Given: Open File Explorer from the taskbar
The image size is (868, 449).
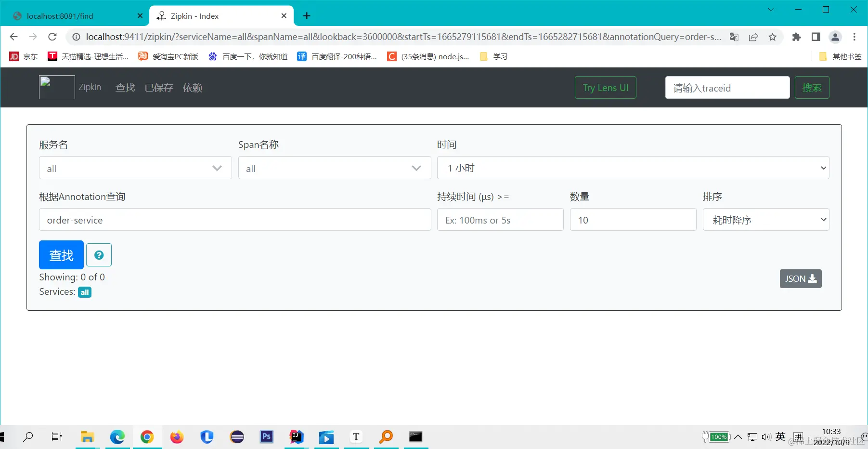Looking at the screenshot, I should point(87,437).
